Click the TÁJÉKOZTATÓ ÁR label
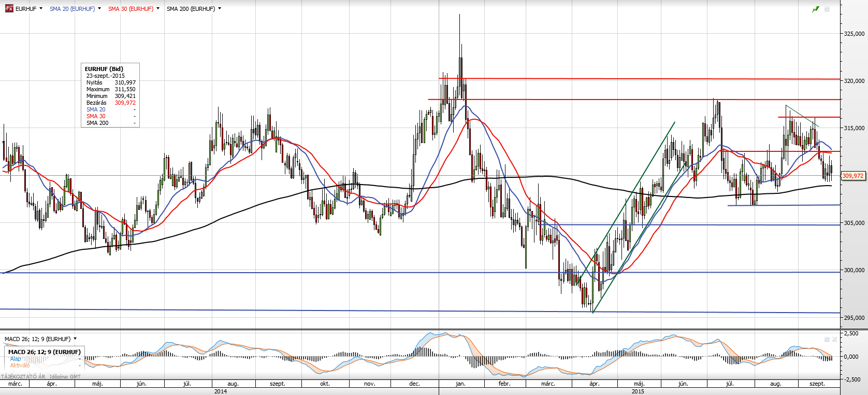 coord(23,377)
